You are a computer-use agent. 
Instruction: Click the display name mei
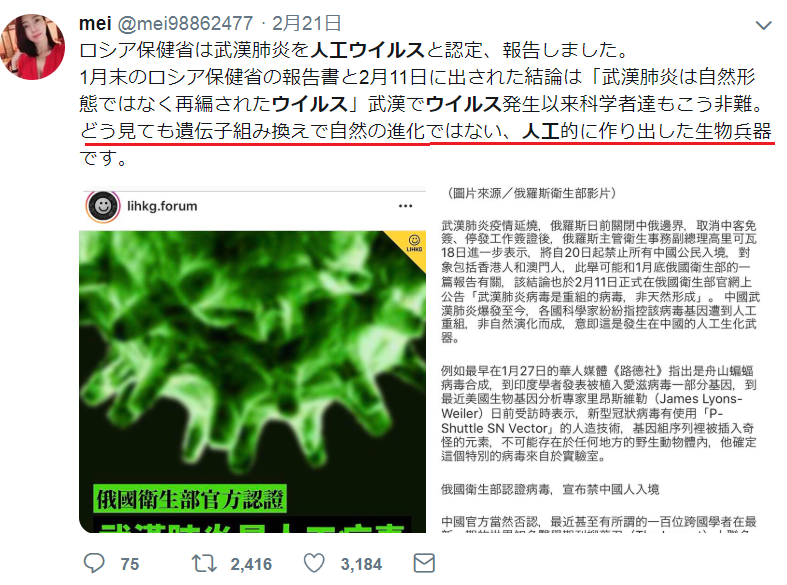(95, 23)
